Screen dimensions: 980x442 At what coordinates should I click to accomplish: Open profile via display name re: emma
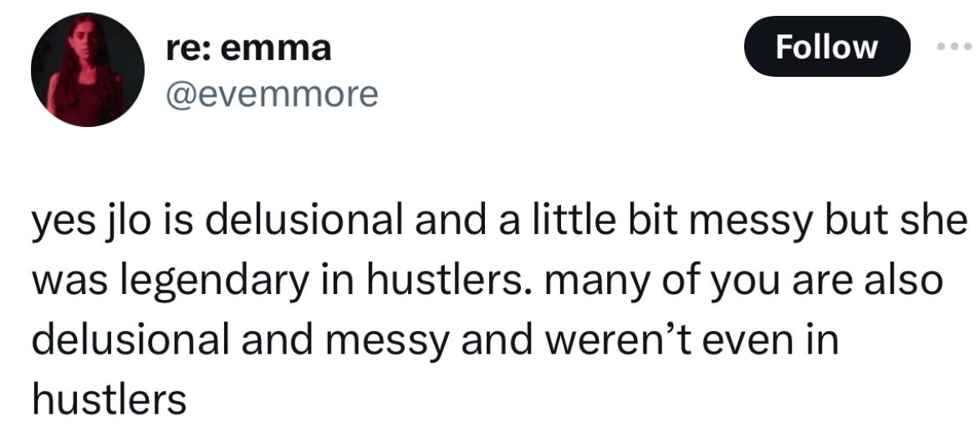(248, 48)
